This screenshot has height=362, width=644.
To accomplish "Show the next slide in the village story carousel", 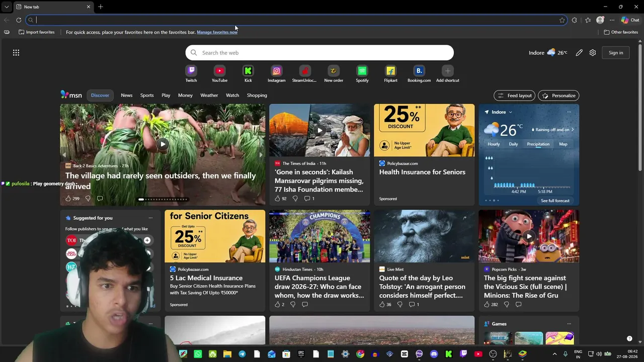I will click(x=261, y=155).
